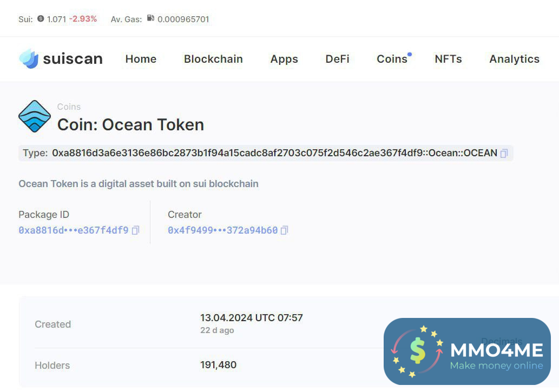Click the holders count 191,480
Viewport: 559px width, 392px height.
[x=218, y=365]
